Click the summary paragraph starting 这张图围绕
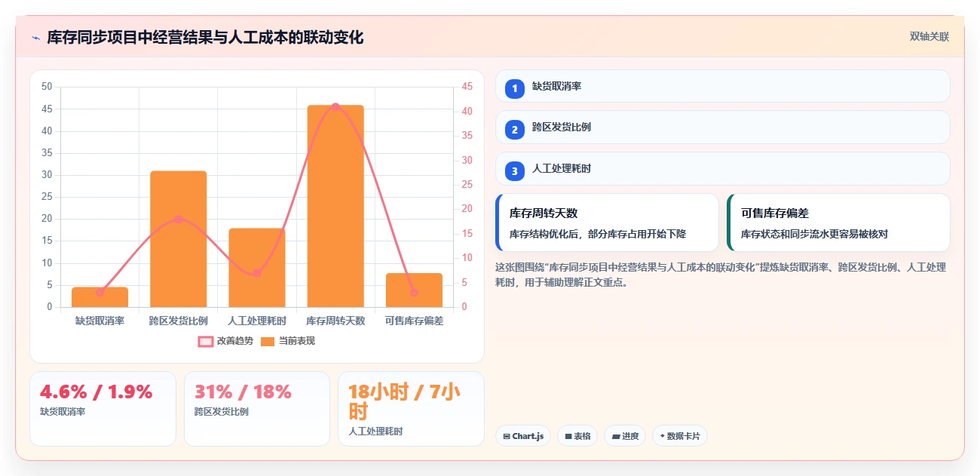The width and height of the screenshot is (980, 476). [x=721, y=275]
